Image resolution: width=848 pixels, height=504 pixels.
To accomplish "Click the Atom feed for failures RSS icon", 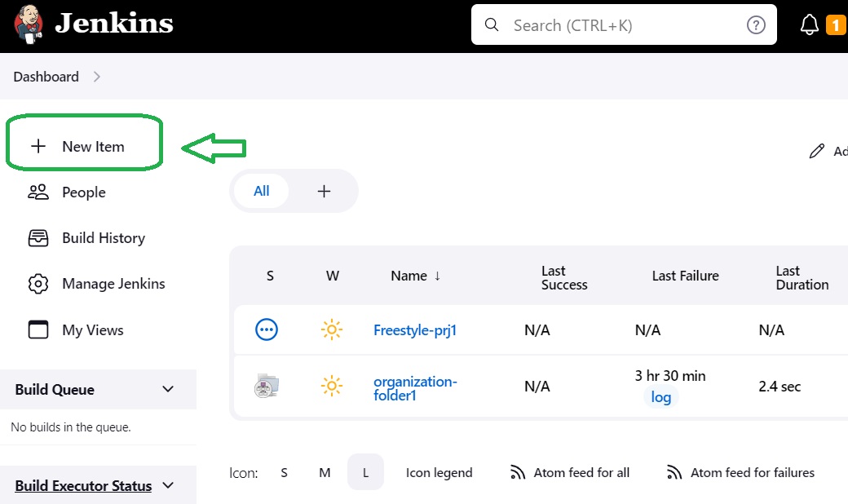I will [674, 473].
